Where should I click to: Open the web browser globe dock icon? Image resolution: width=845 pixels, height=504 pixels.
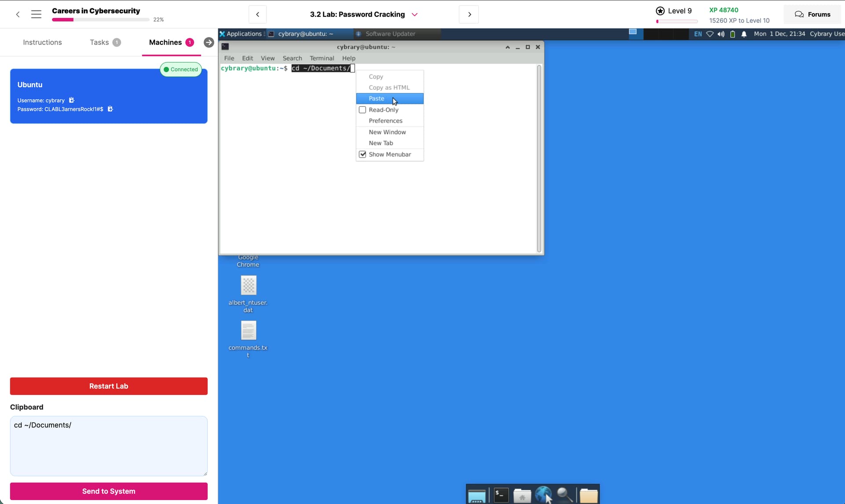pos(543,495)
